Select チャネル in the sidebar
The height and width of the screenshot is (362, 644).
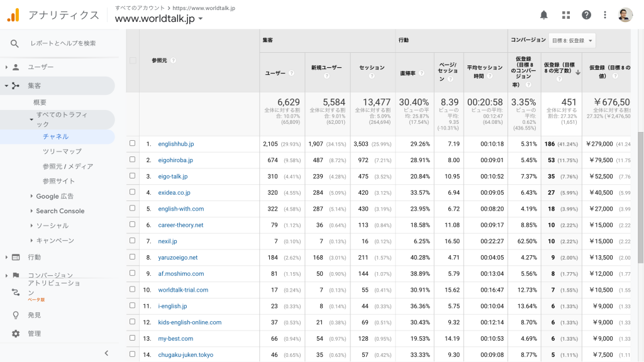(x=55, y=136)
